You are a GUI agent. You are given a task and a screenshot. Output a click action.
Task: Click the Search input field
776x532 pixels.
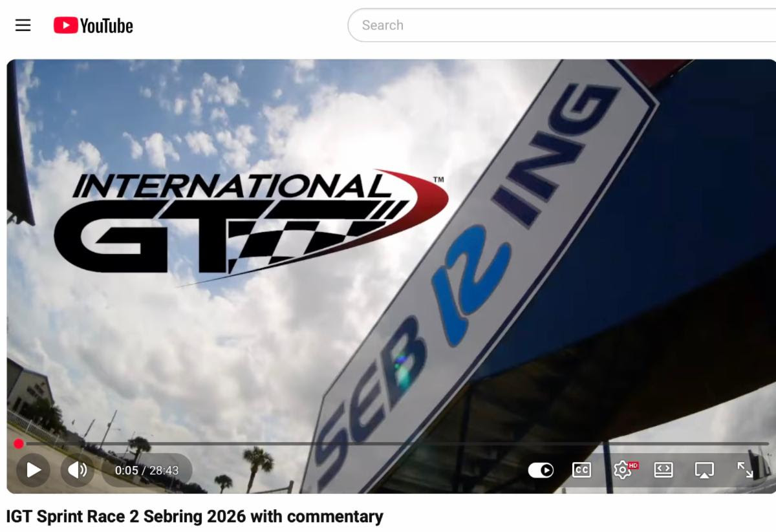point(556,25)
